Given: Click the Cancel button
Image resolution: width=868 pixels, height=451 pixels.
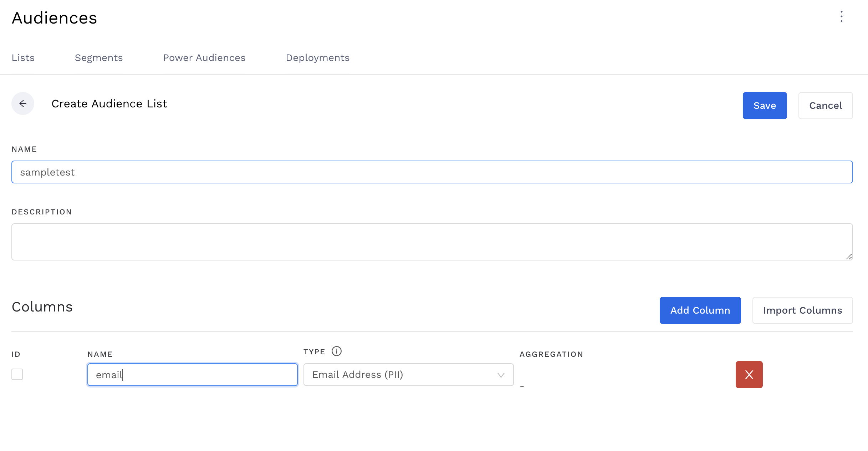Looking at the screenshot, I should 825,106.
